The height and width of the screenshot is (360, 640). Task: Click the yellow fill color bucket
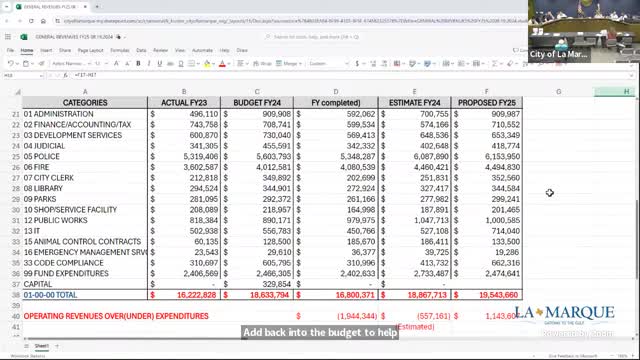(207, 64)
